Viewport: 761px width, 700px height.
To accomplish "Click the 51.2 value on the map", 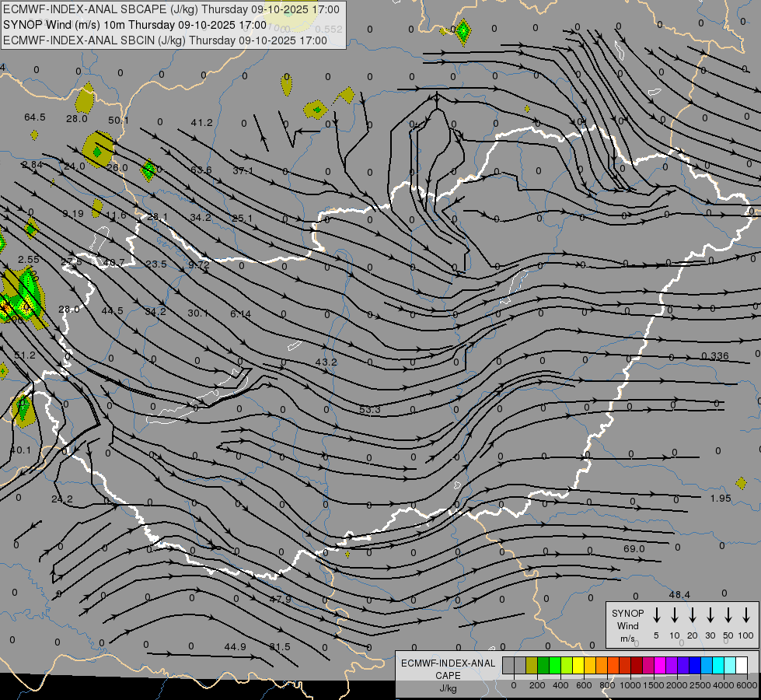I will point(25,355).
